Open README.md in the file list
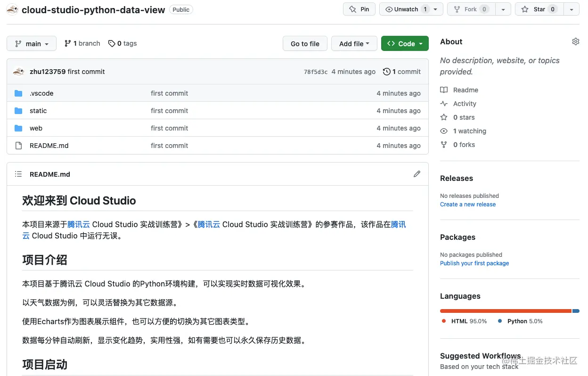This screenshot has height=376, width=588. click(x=49, y=146)
